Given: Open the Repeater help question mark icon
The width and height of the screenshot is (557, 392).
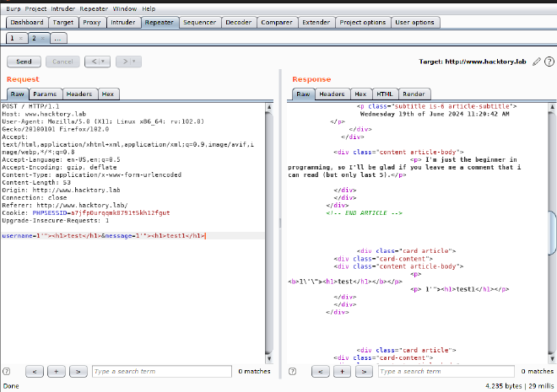Looking at the screenshot, I should pos(549,62).
